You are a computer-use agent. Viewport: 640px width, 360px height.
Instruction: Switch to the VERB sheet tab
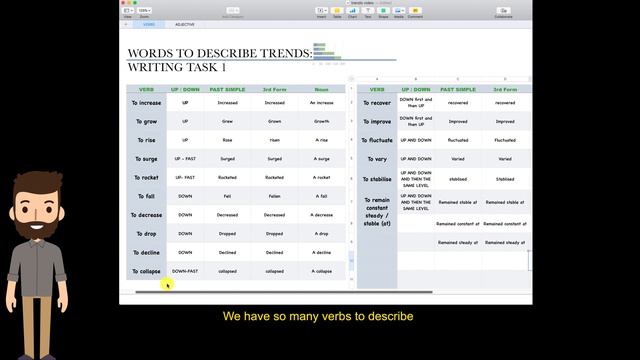[x=149, y=24]
